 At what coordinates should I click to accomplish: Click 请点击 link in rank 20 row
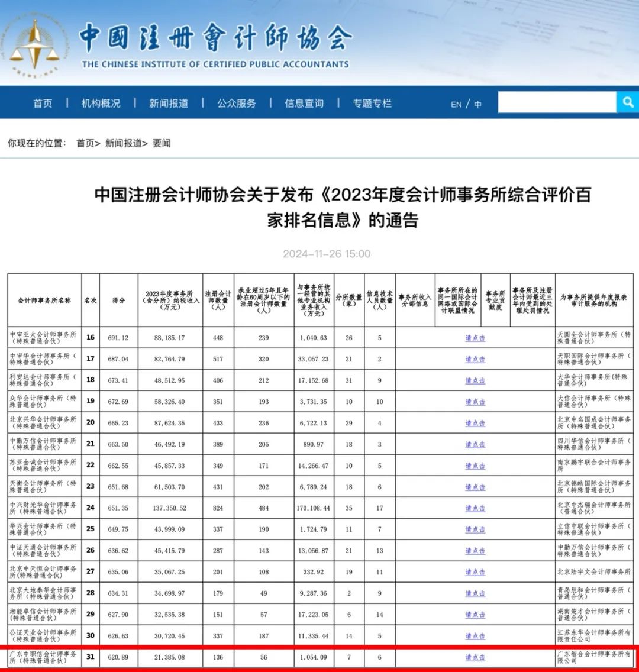(x=475, y=423)
